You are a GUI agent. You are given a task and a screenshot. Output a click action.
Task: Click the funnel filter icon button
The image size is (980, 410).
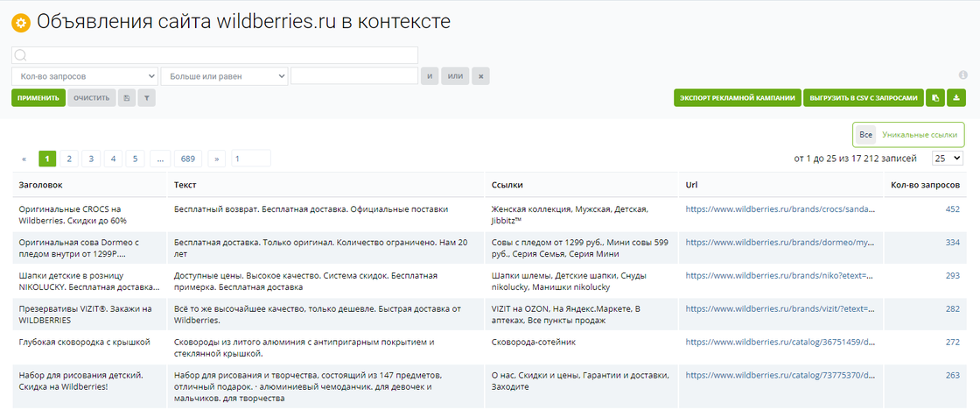146,98
